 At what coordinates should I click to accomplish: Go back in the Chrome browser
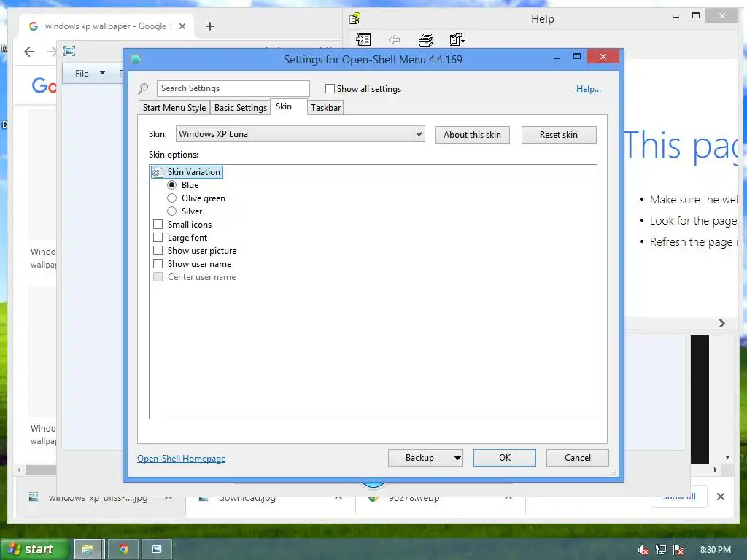29,52
